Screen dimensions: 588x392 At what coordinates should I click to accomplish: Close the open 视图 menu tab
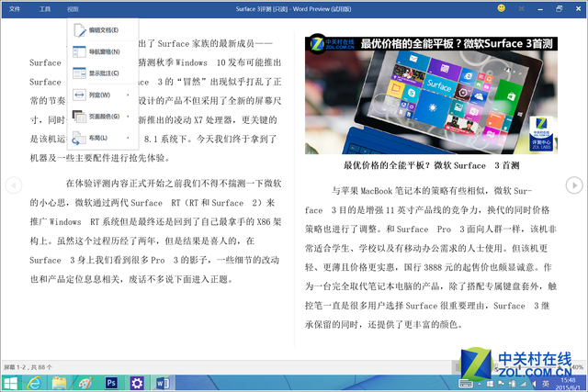(73, 9)
